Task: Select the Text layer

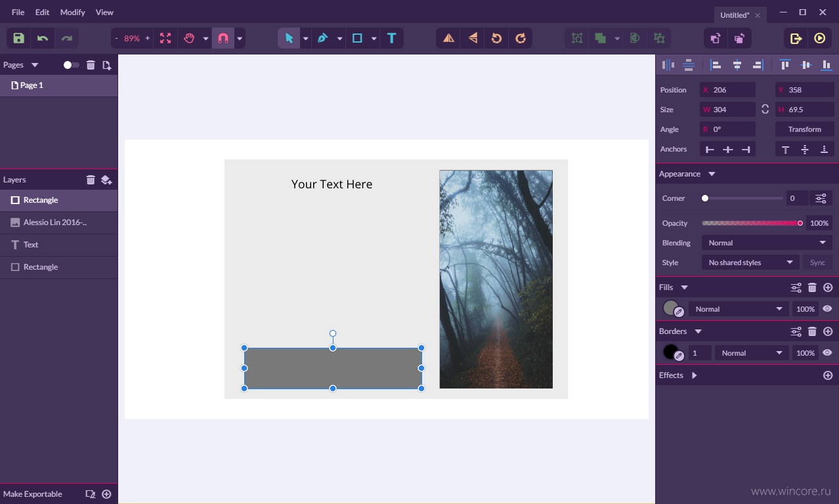Action: pyautogui.click(x=58, y=245)
